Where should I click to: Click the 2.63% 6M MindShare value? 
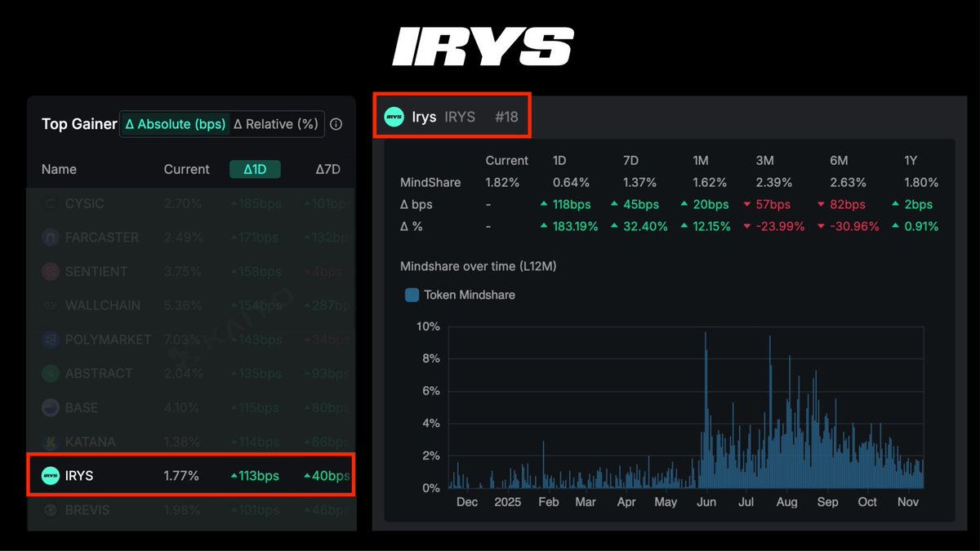(x=848, y=183)
